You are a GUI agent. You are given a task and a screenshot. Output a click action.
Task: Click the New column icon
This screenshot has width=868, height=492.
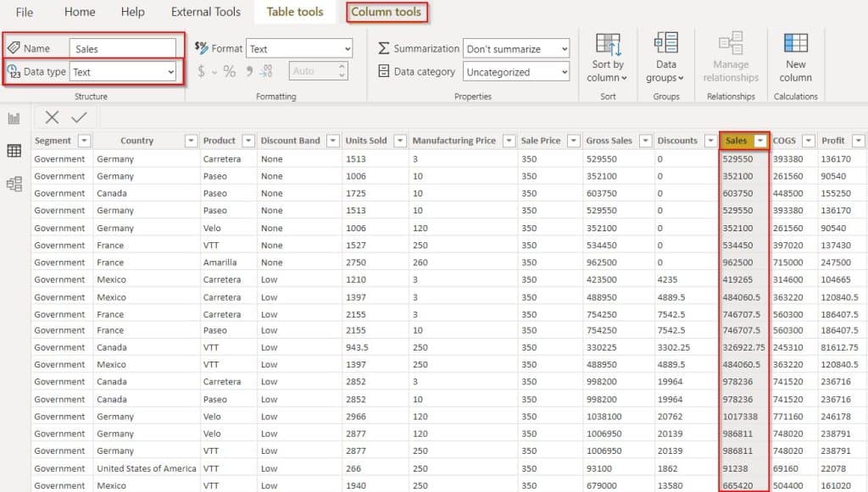point(795,43)
